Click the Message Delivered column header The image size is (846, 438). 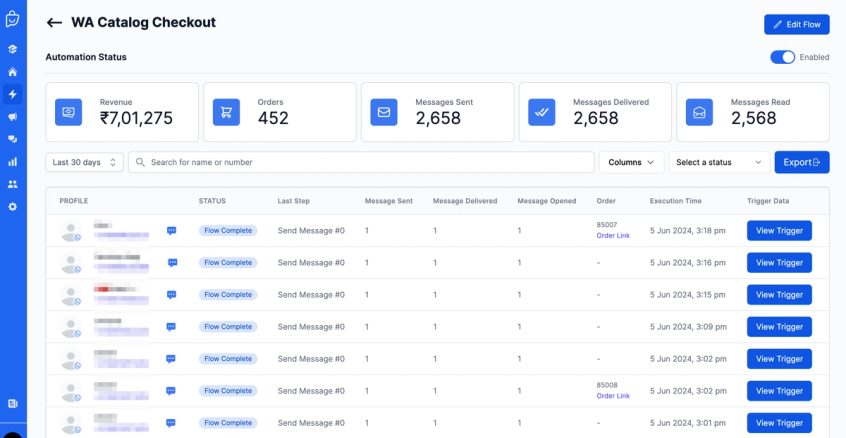click(x=465, y=201)
